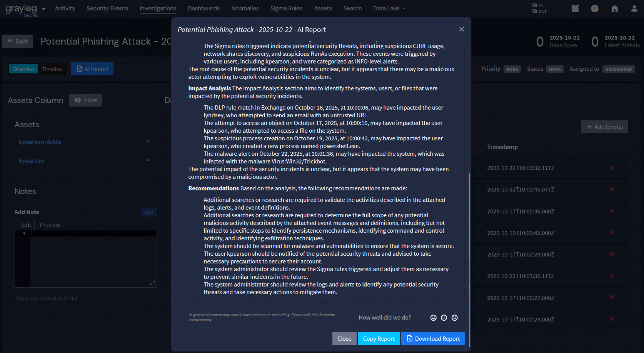Open the help question mark icon
644x353 pixels.
(594, 8)
